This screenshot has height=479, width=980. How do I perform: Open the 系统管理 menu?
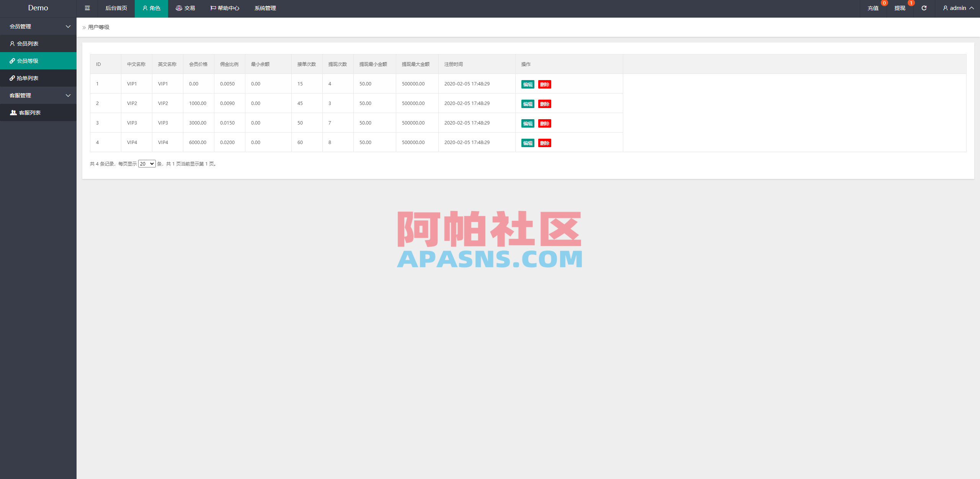[265, 8]
